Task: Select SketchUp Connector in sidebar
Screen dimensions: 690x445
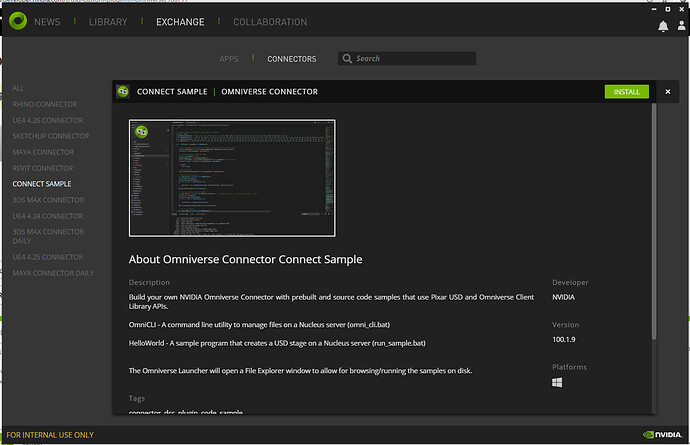Action: point(51,136)
